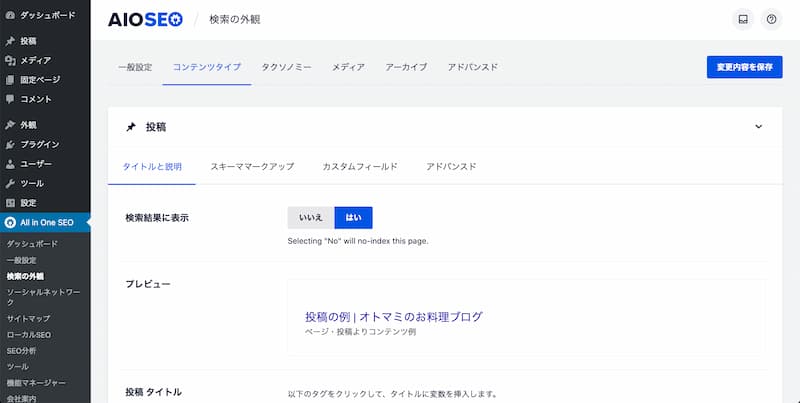Click the brush icon beside 外観
This screenshot has width=800, height=403.
point(10,125)
